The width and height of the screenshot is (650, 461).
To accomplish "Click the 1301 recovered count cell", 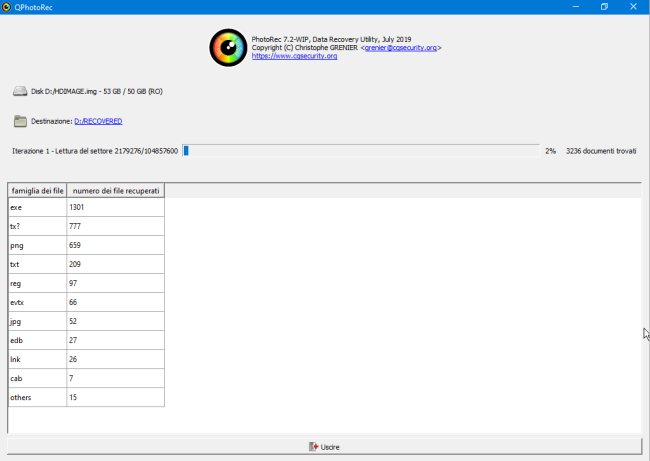I will (116, 207).
